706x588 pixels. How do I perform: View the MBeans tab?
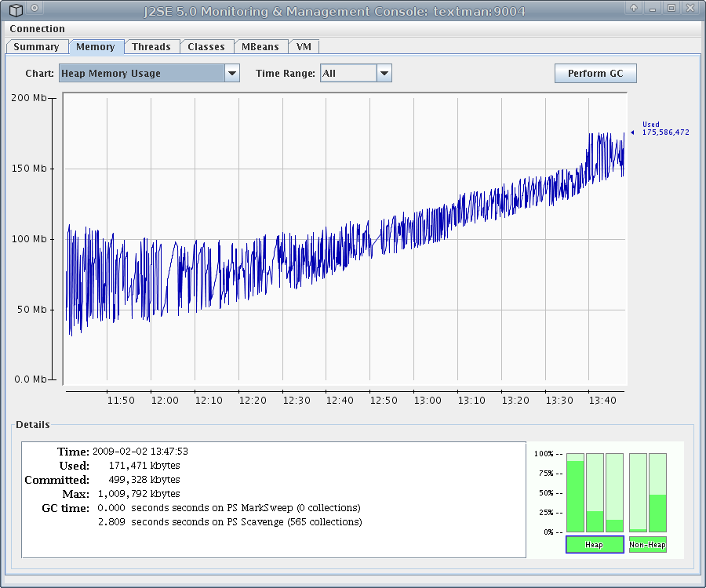(x=260, y=46)
